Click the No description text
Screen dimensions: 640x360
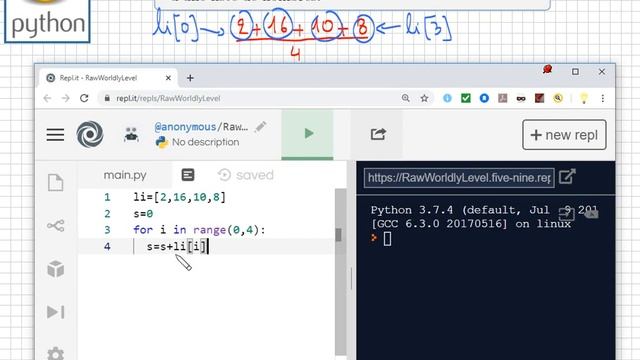coord(205,142)
